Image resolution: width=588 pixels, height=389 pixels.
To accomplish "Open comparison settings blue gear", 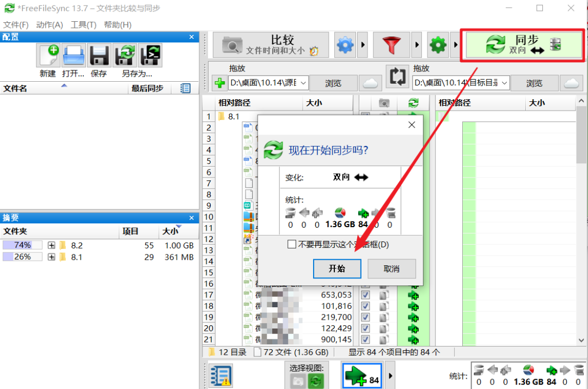I will point(345,45).
